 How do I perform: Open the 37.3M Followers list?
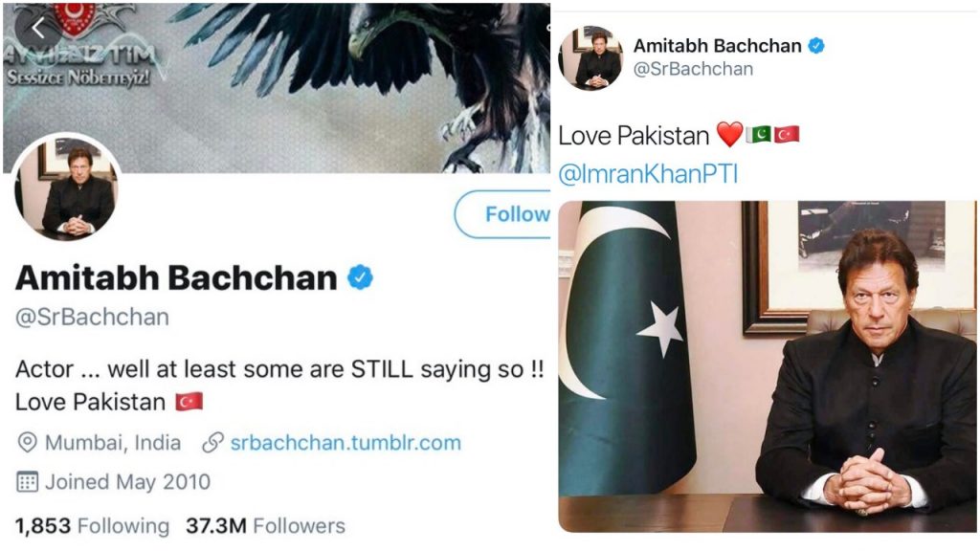265,526
